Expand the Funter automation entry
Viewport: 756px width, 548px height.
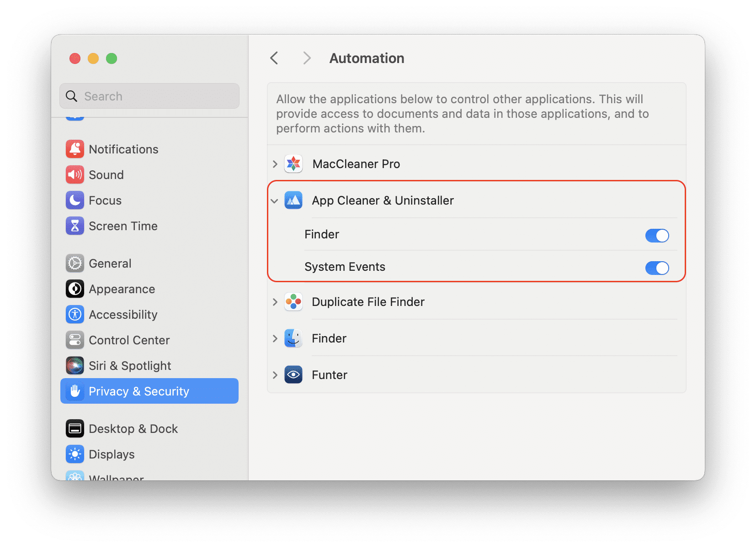coord(275,374)
